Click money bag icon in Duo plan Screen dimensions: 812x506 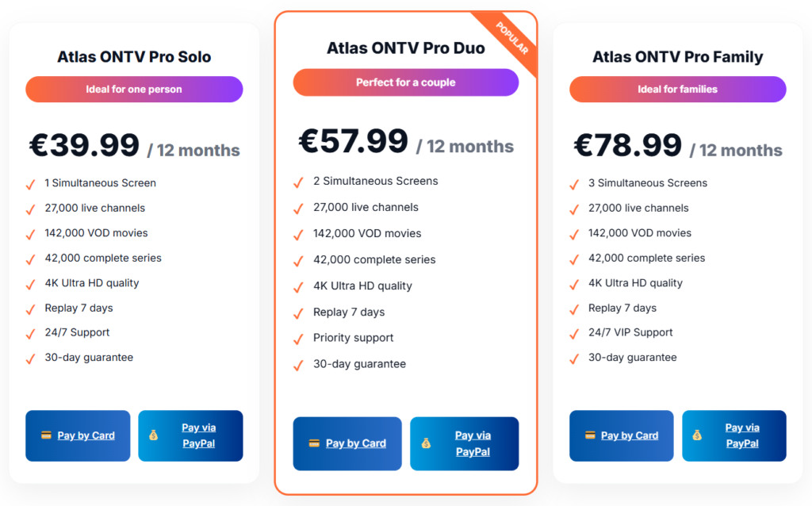427,443
